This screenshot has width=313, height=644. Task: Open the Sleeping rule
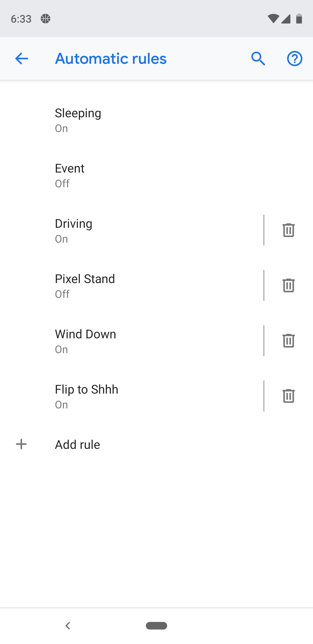pyautogui.click(x=156, y=120)
